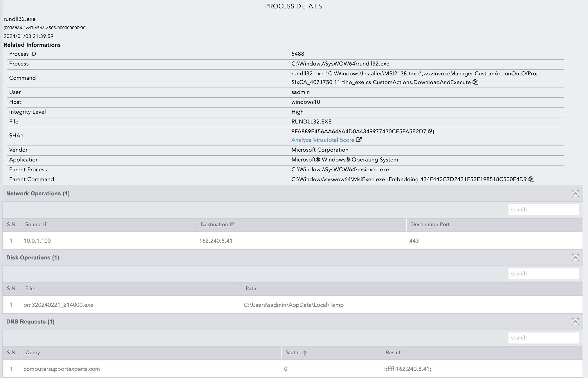Open Analyze VirusTotal Score link

(323, 140)
